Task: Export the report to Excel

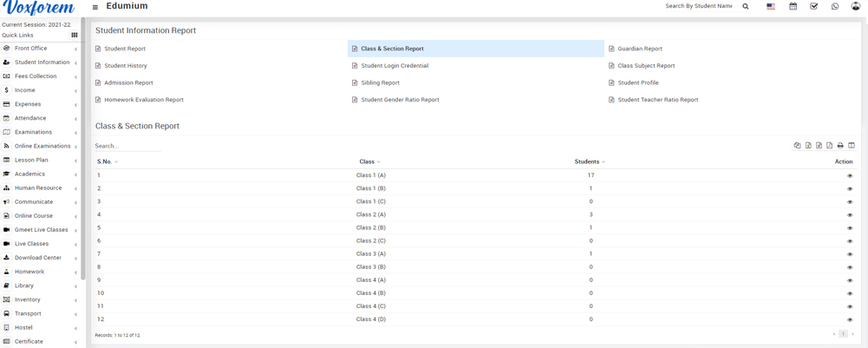Action: tap(808, 146)
